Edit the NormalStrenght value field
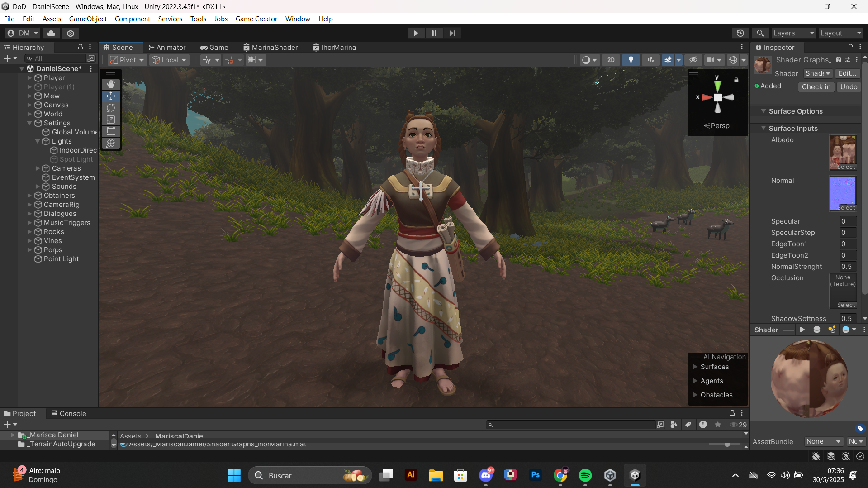Screen dimensions: 868x488 (x=848, y=267)
